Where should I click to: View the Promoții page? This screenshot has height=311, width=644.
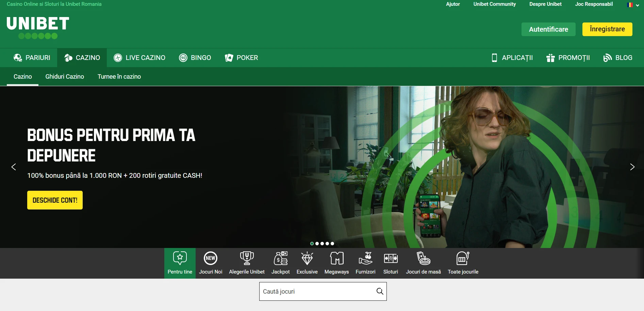568,58
